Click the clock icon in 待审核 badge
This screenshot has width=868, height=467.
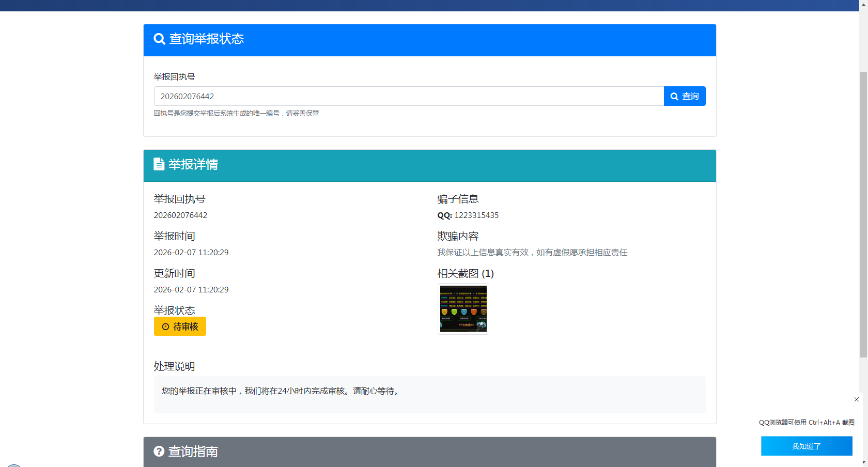click(x=166, y=327)
